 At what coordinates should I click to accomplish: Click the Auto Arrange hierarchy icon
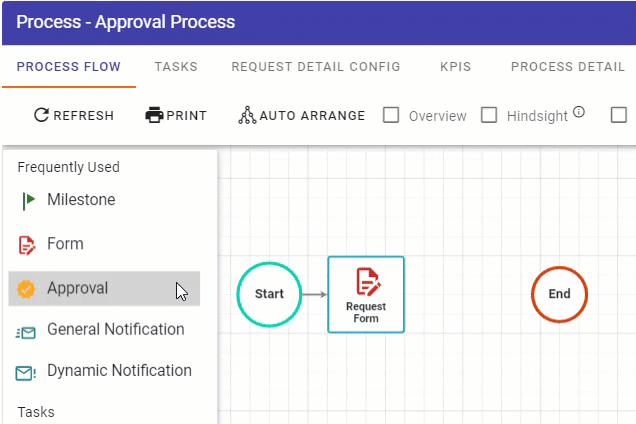(x=247, y=115)
